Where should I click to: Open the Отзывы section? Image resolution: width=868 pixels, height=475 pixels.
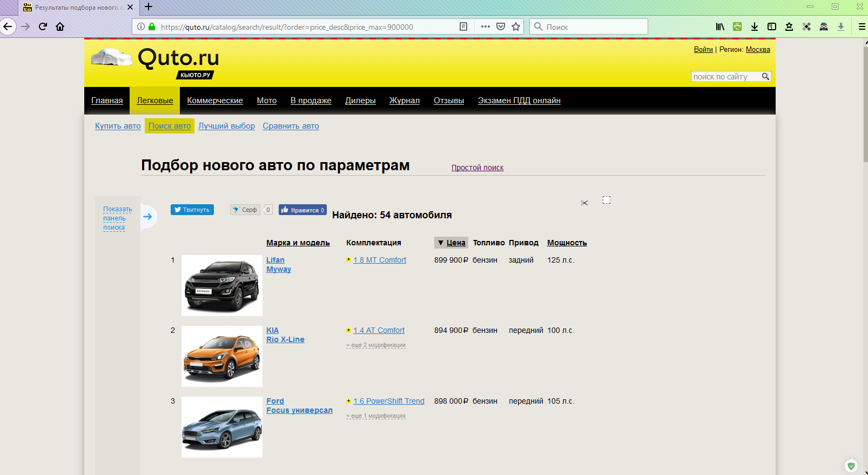pyautogui.click(x=449, y=101)
